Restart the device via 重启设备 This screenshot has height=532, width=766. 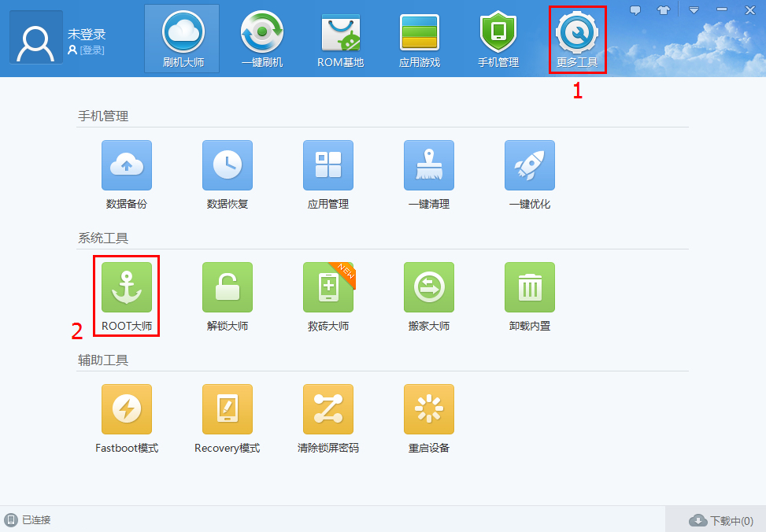[428, 408]
